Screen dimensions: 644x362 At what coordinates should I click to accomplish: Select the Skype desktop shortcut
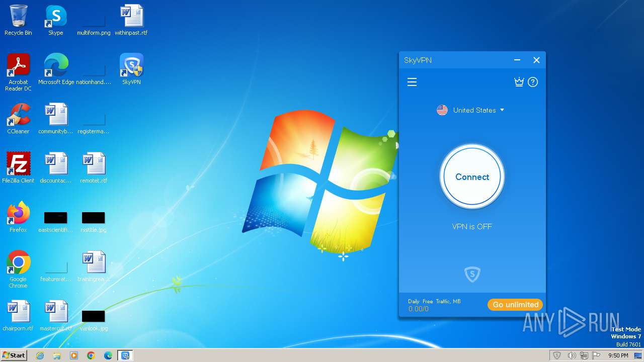tap(56, 20)
